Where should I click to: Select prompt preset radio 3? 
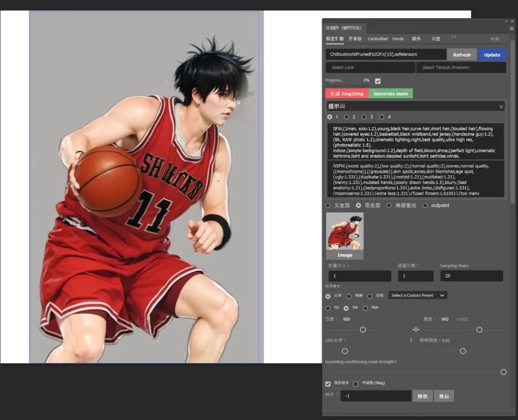(364, 117)
